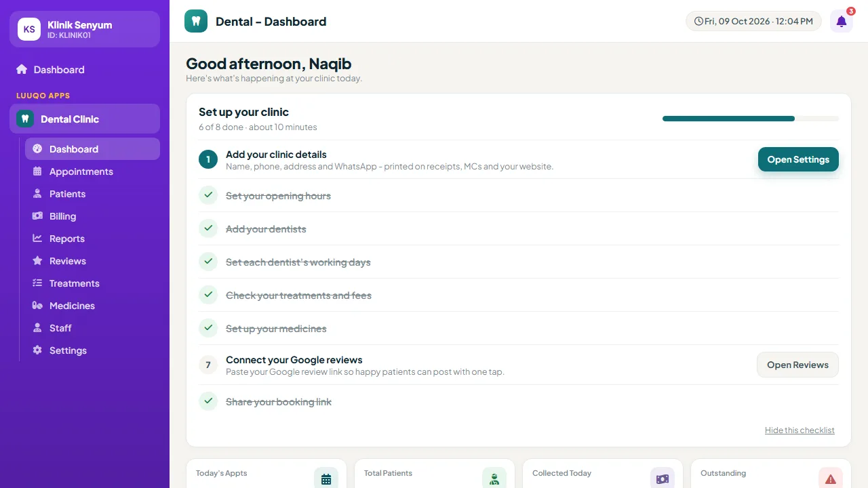Click the step 1 number badge
Viewport: 868px width, 488px height.
tap(208, 159)
